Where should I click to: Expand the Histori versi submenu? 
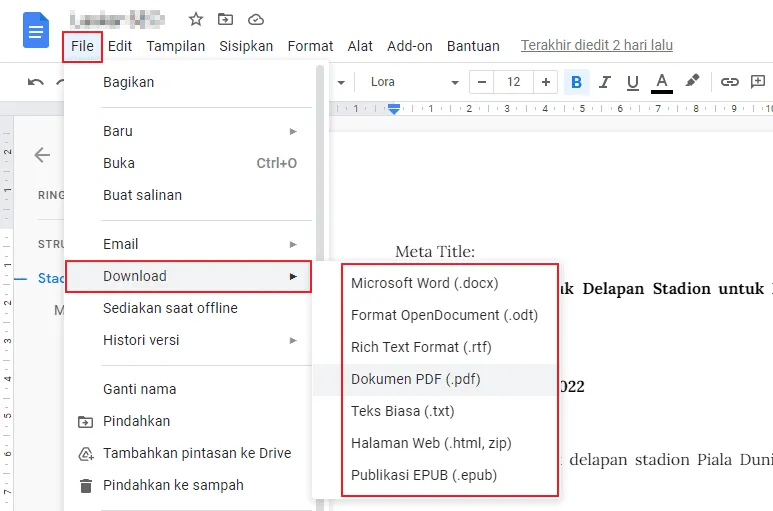click(x=189, y=341)
